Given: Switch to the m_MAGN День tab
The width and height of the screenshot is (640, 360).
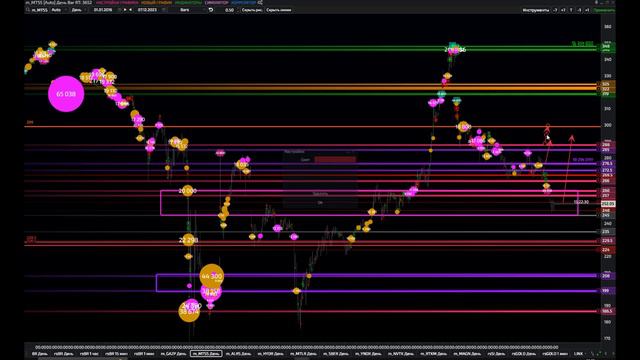Looking at the screenshot, I should tap(467, 354).
